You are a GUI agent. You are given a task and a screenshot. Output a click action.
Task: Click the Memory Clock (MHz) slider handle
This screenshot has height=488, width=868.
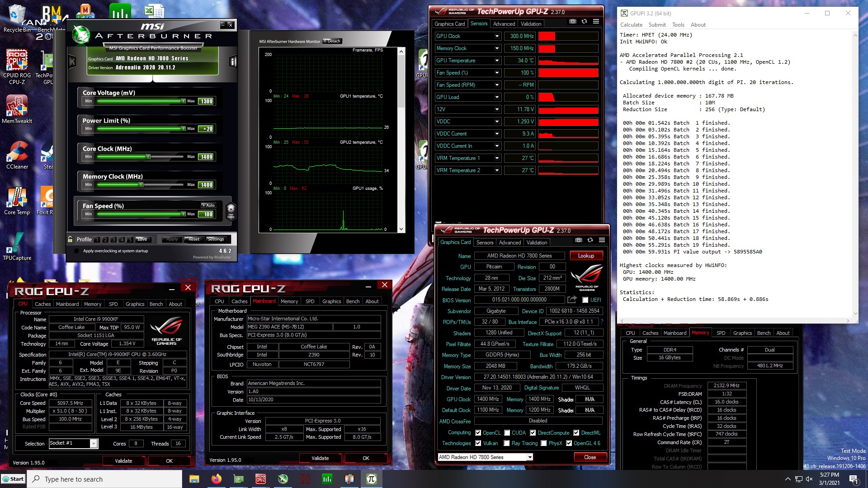[x=141, y=185]
